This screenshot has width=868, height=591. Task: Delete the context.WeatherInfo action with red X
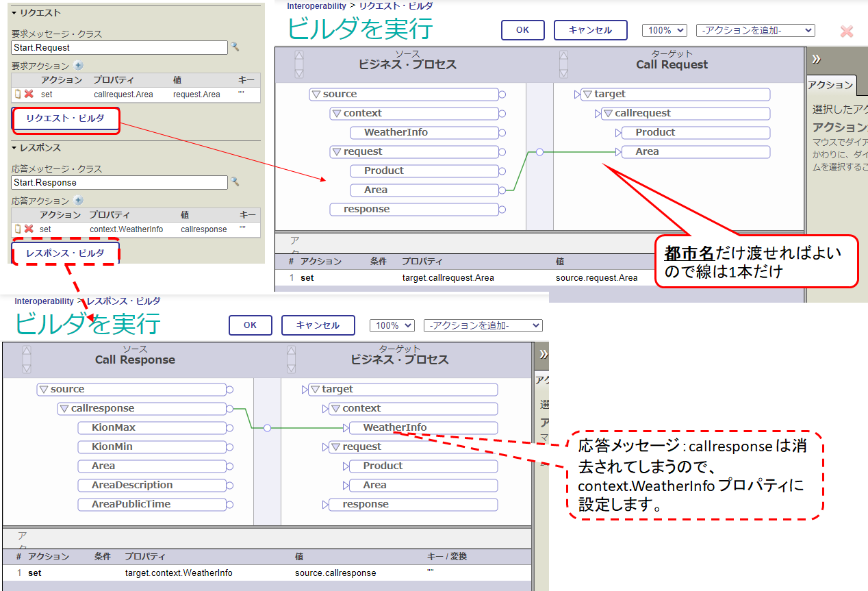29,229
